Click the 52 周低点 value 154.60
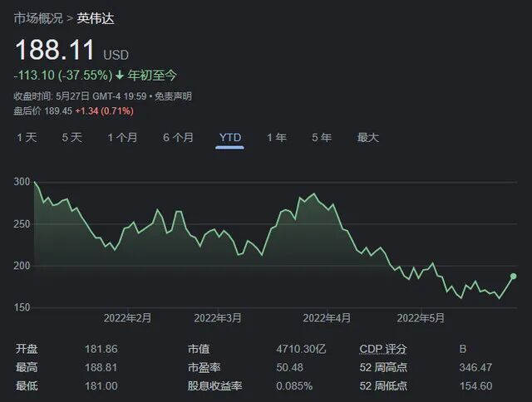The image size is (532, 402). tap(475, 386)
